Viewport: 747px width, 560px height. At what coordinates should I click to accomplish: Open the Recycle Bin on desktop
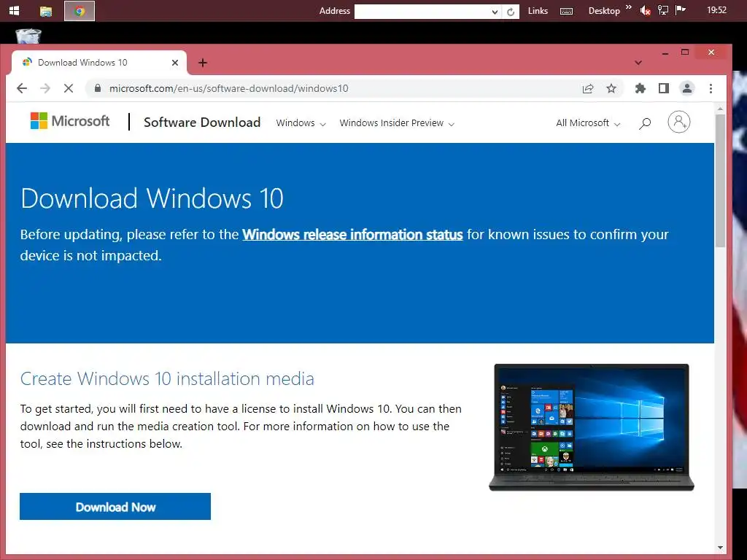(28, 36)
